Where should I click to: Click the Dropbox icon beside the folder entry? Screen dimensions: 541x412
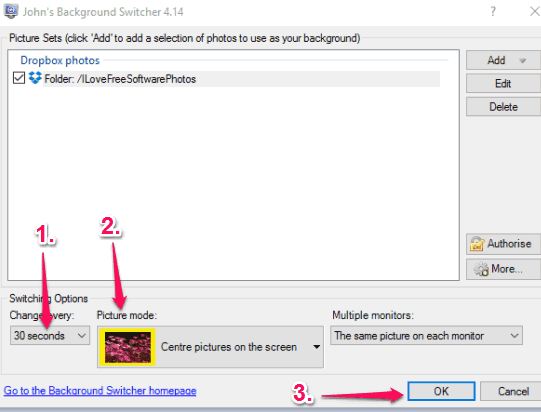35,78
